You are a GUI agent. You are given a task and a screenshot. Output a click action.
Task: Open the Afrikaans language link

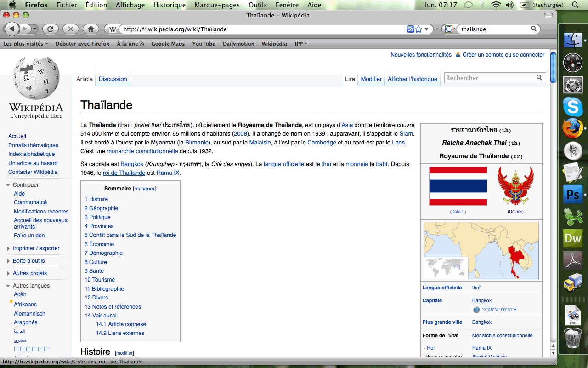(x=25, y=305)
